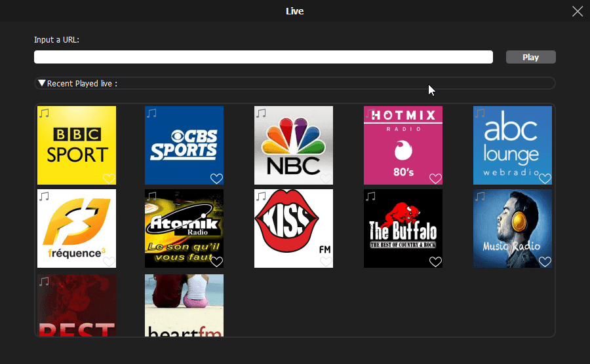Open the CBS Sports station thumbnail

184,145
